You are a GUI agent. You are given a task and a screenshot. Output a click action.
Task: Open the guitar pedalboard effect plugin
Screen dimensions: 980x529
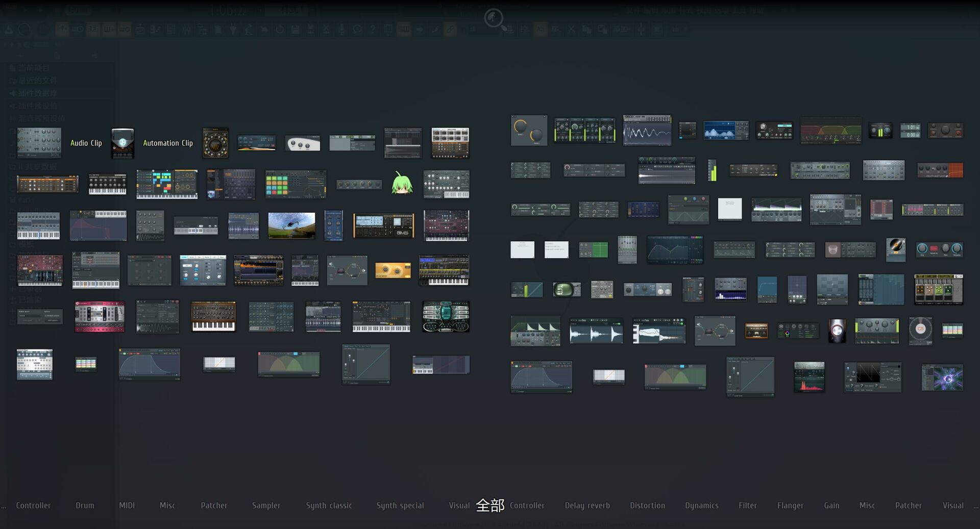point(938,289)
